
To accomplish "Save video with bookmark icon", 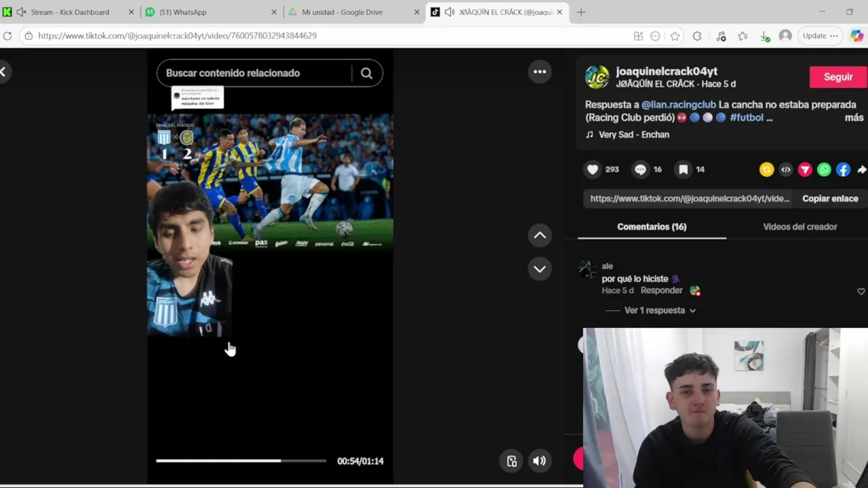I will 684,169.
